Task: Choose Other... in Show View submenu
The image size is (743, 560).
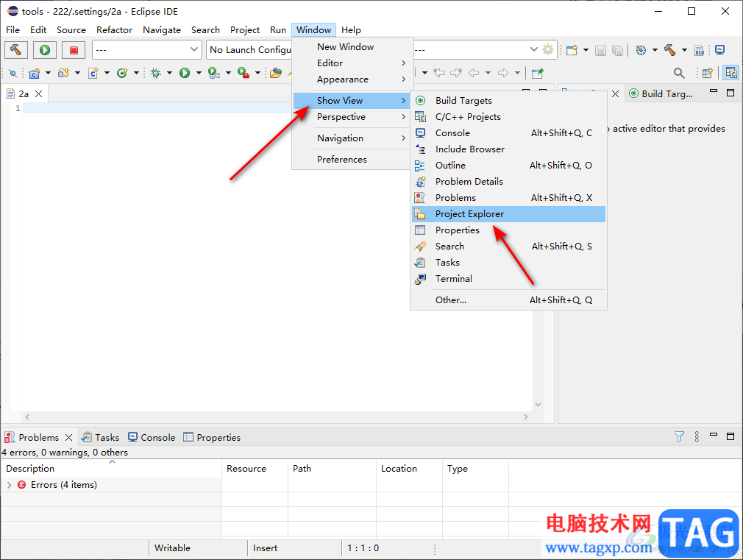Action: pyautogui.click(x=508, y=300)
